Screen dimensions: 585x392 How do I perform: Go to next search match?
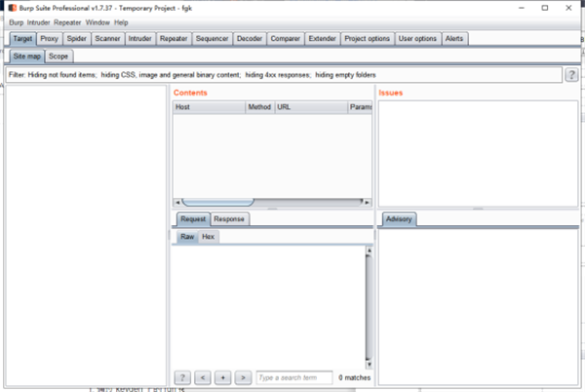(x=243, y=377)
